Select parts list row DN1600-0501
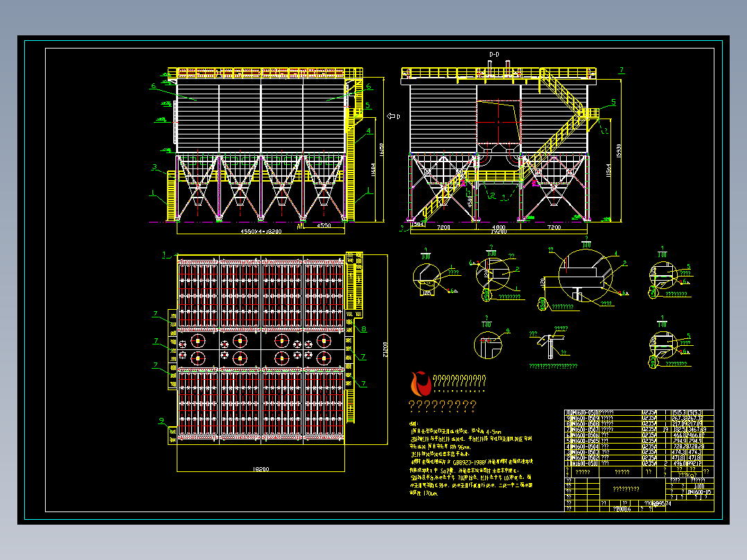 (x=639, y=463)
